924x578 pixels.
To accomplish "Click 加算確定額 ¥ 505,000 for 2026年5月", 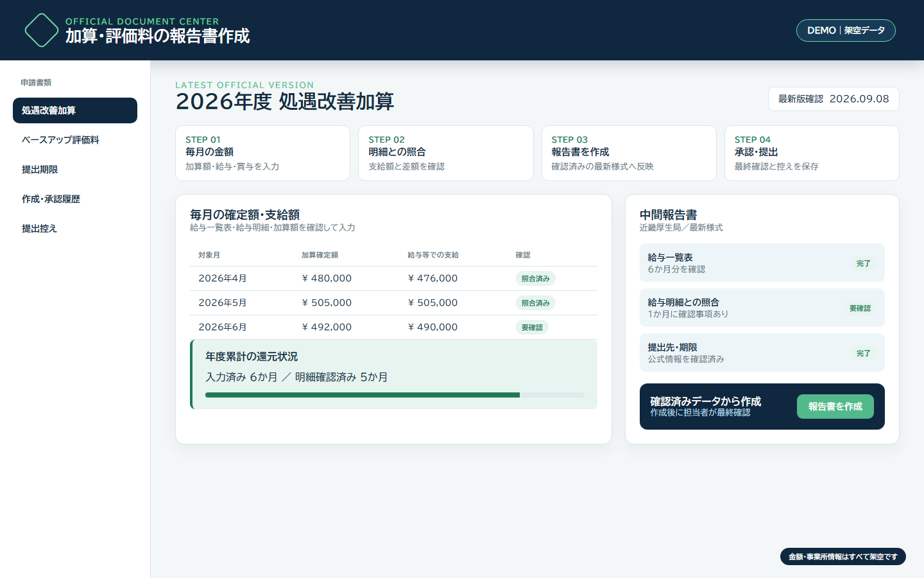I will (327, 302).
